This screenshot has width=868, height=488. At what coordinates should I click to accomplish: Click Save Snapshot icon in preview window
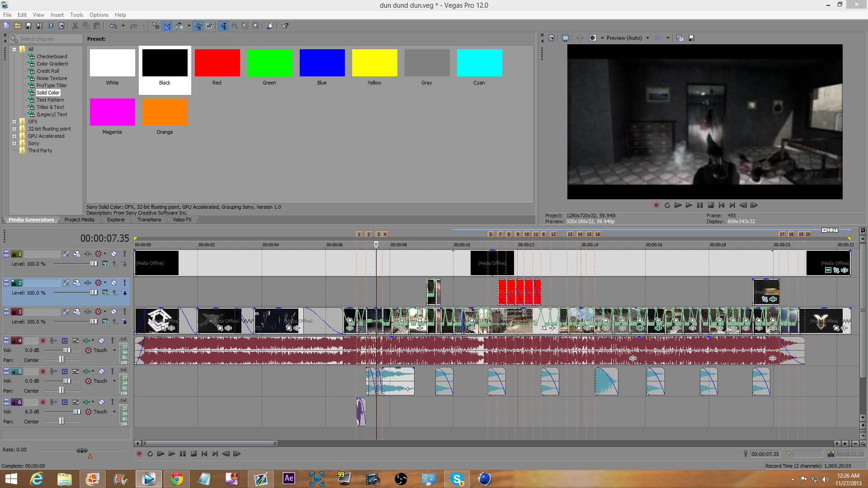pos(691,38)
